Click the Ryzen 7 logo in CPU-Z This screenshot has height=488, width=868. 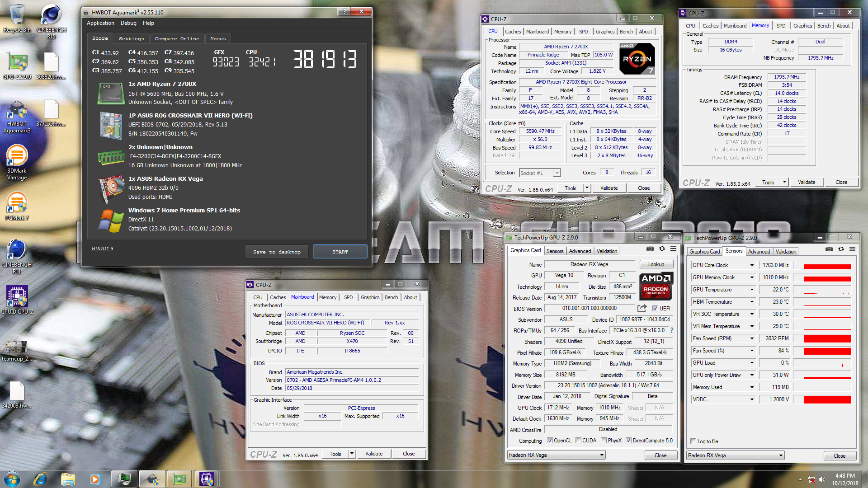coord(637,59)
